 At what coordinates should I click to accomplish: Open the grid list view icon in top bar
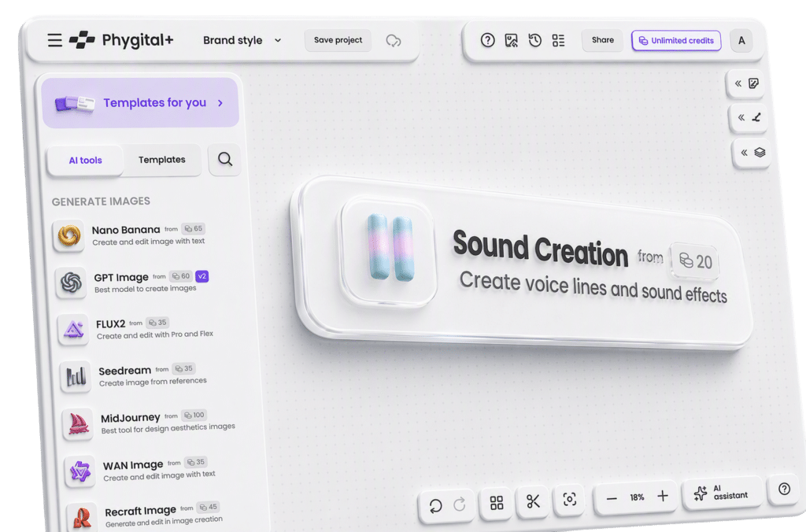558,41
